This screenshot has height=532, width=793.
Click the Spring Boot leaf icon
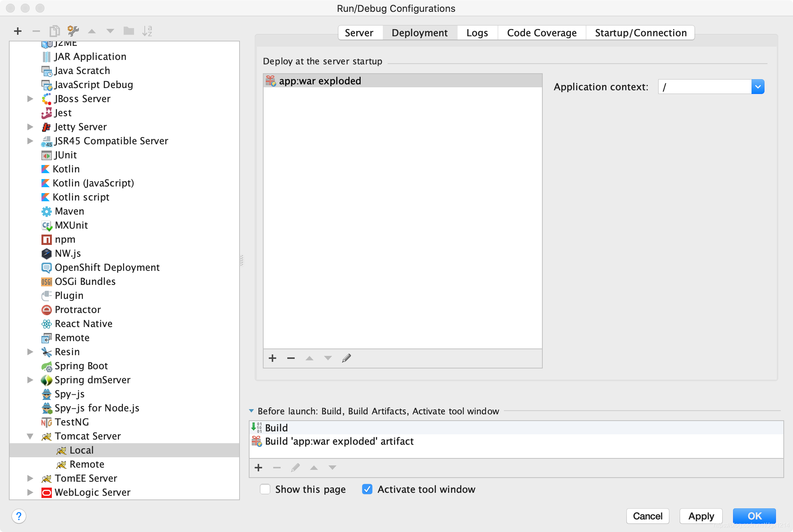click(46, 366)
